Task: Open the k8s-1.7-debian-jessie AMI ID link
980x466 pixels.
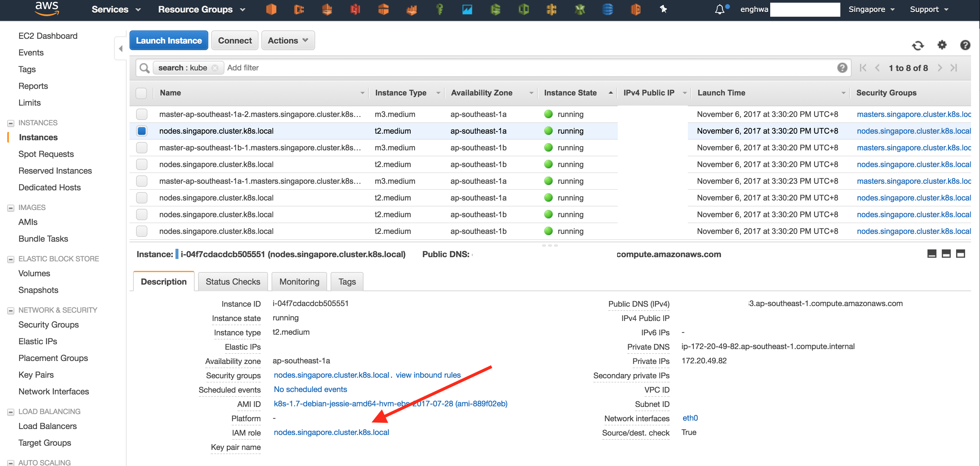Action: click(390, 404)
